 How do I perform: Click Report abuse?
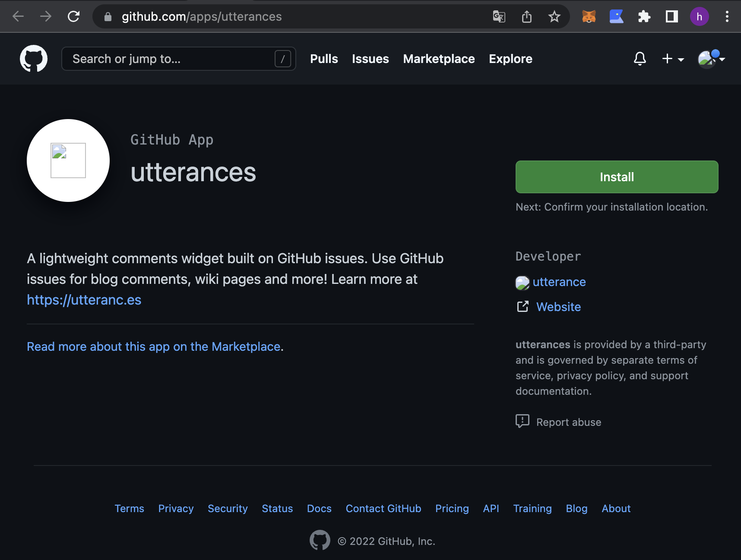(568, 422)
